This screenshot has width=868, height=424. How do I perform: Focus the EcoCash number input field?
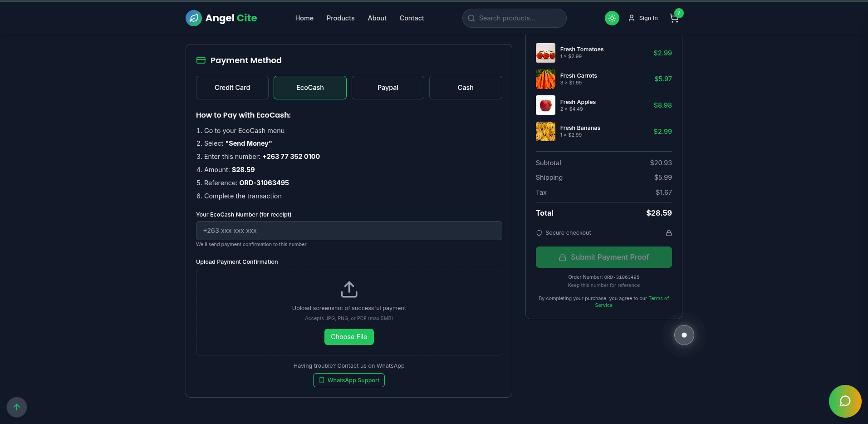349,231
